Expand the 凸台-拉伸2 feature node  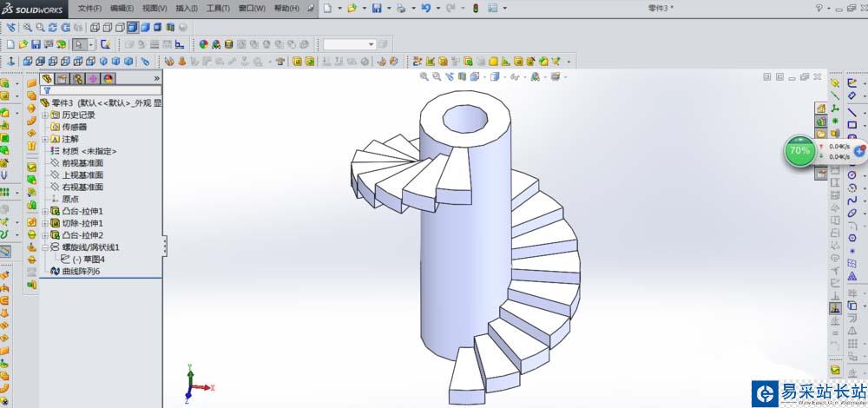[45, 235]
